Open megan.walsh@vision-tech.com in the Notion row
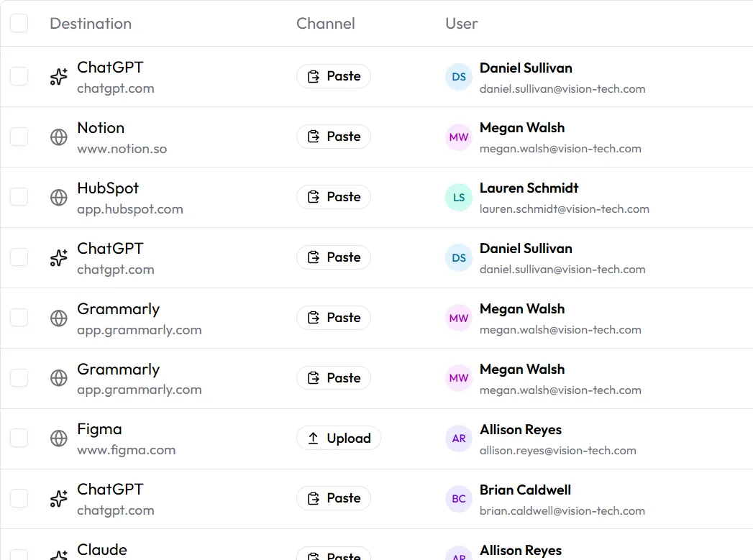 tap(560, 149)
